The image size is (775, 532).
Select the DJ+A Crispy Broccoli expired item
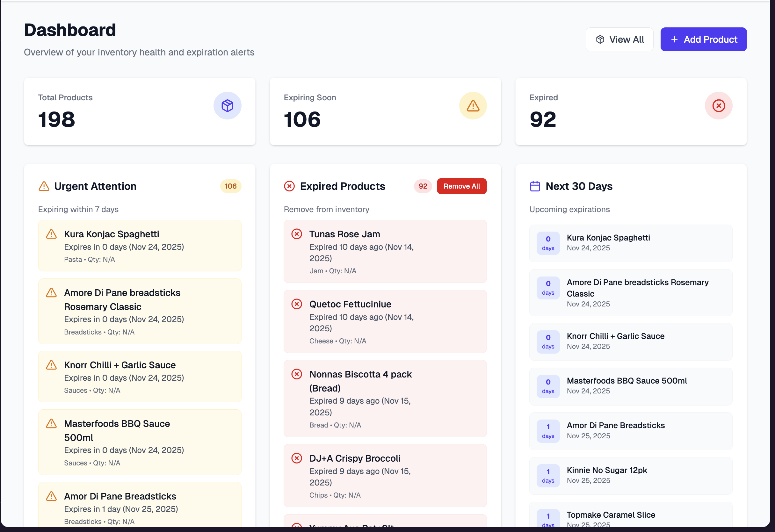pos(385,476)
